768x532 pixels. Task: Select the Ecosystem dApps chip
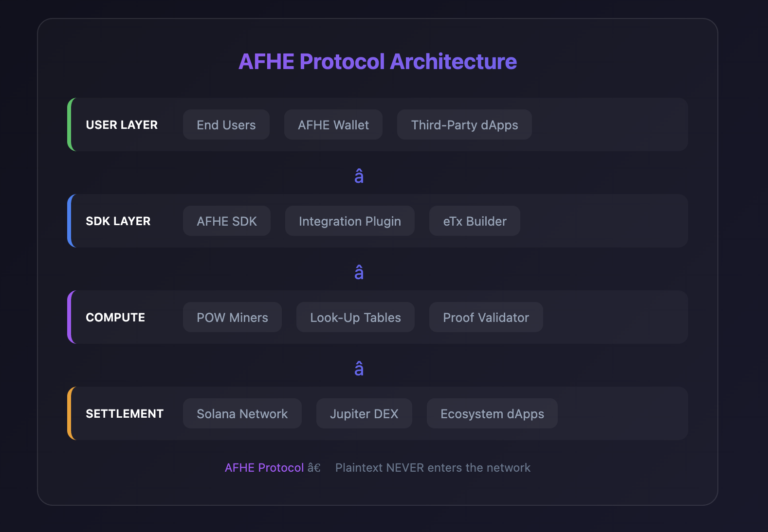tap(492, 414)
